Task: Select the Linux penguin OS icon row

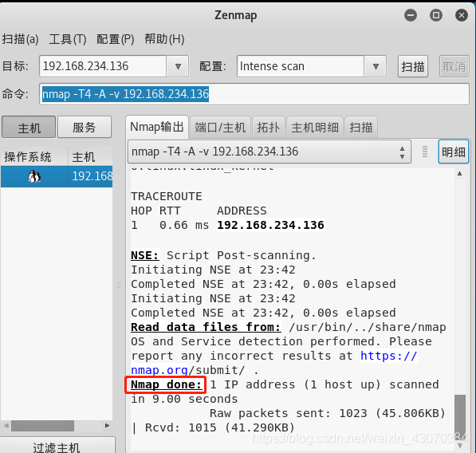Action: click(x=34, y=176)
